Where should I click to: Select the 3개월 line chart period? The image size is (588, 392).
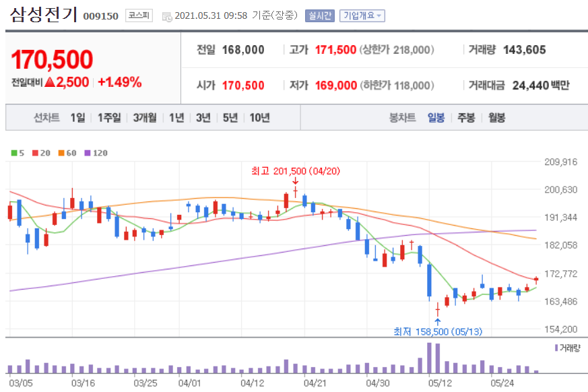point(145,118)
